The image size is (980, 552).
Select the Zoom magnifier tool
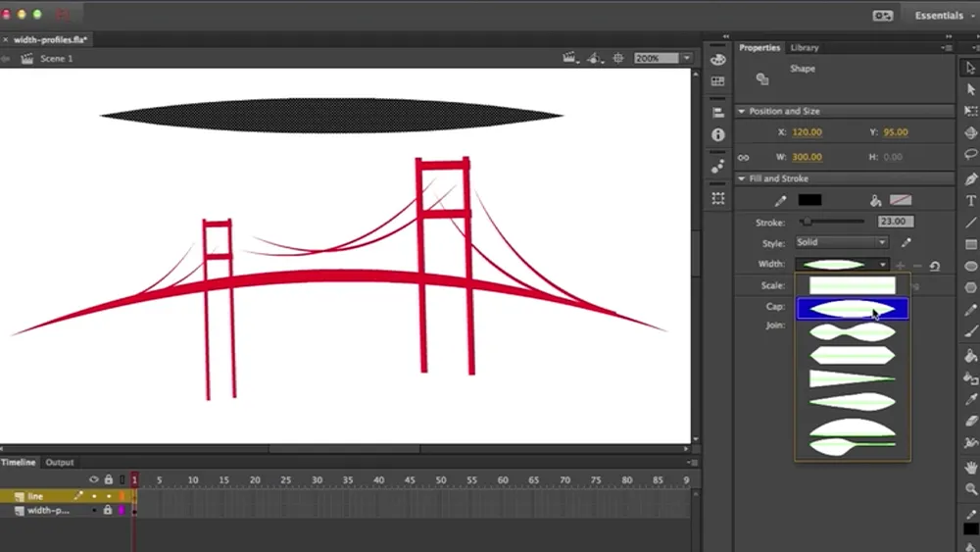pyautogui.click(x=970, y=489)
